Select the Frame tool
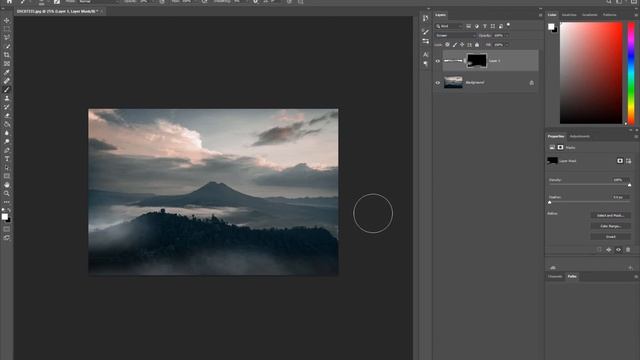Screen dimensions: 640x360 coord(7,64)
